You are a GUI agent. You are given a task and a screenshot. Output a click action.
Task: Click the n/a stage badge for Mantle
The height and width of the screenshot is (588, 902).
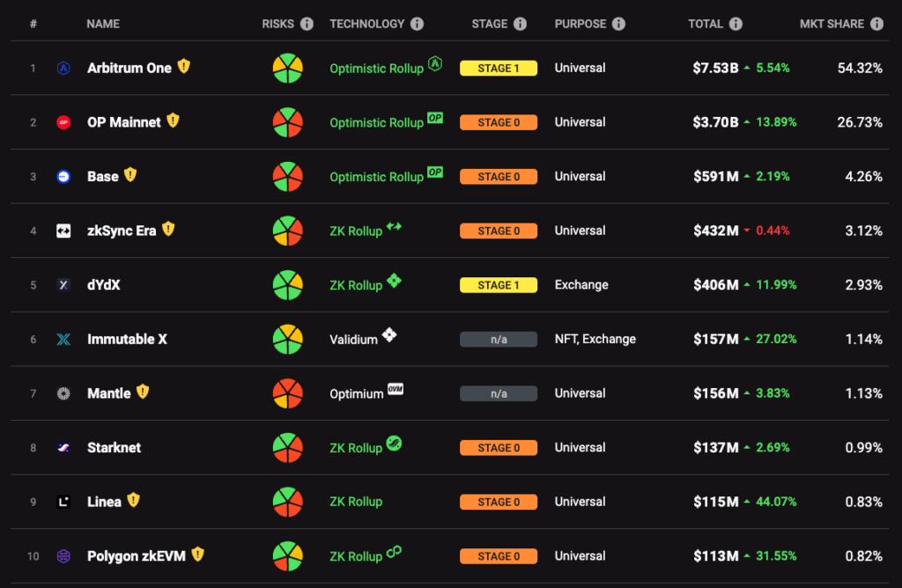tap(499, 393)
